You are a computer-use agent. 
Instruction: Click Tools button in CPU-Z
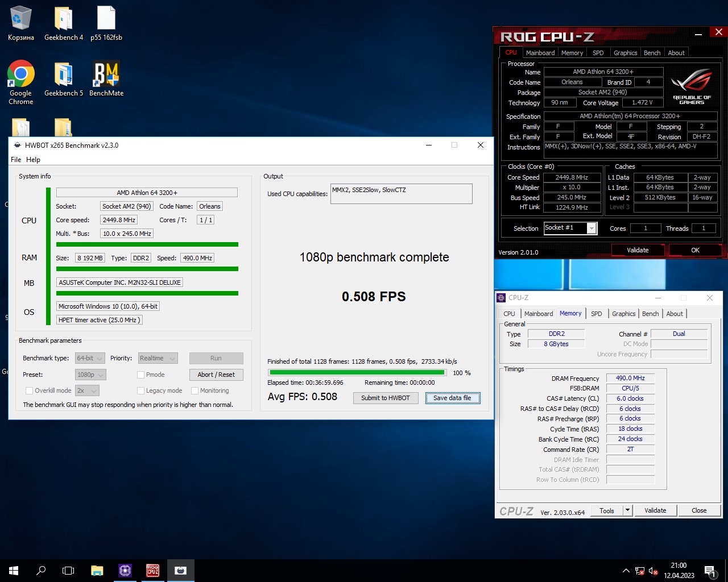607,510
